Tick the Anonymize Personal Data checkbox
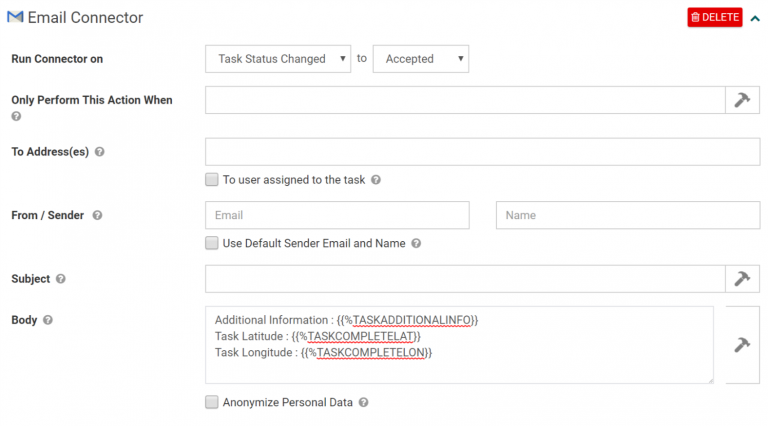768x426 pixels. point(212,402)
